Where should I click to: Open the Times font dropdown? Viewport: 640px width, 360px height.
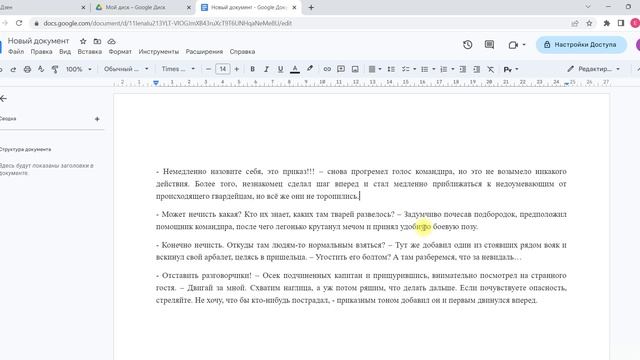pos(178,69)
